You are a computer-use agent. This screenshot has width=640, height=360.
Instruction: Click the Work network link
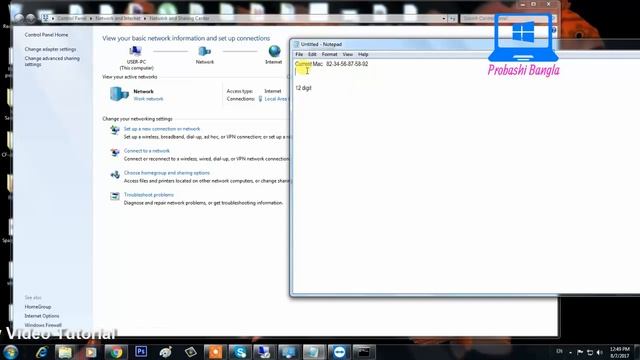pos(148,99)
